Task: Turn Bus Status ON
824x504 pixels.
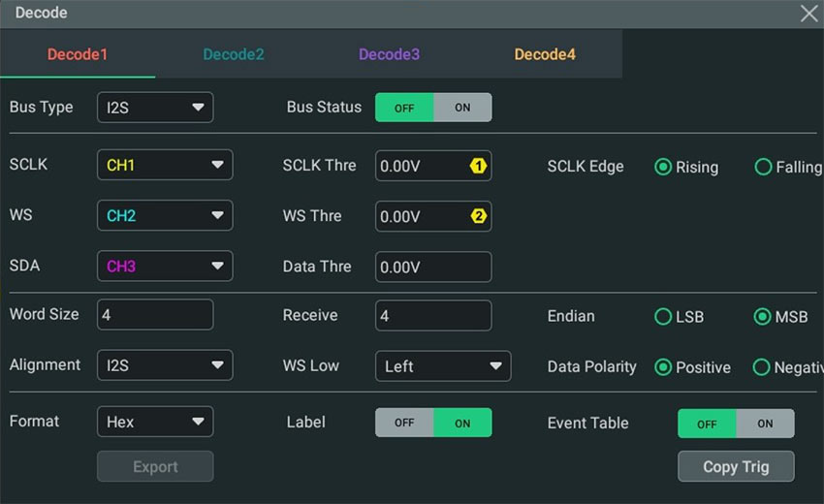Action: click(x=462, y=108)
